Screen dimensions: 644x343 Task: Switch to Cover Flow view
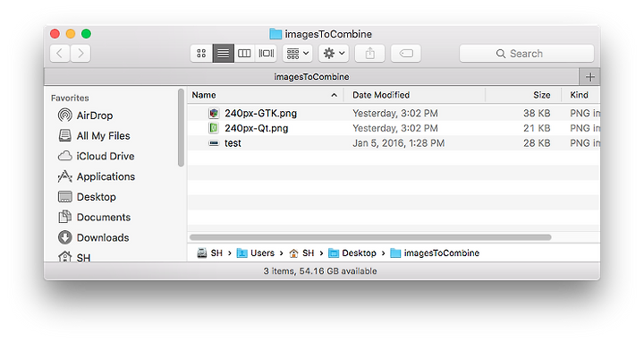click(266, 54)
